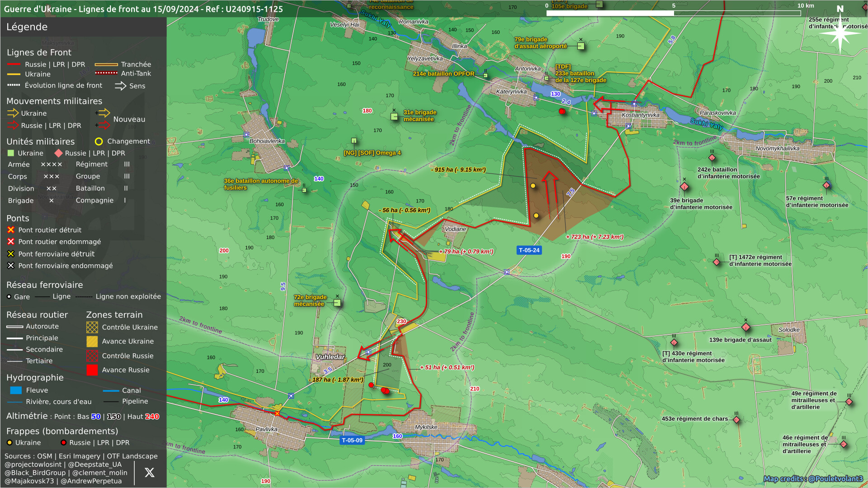Click the scale bar at top
The image size is (868, 488).
673,13
